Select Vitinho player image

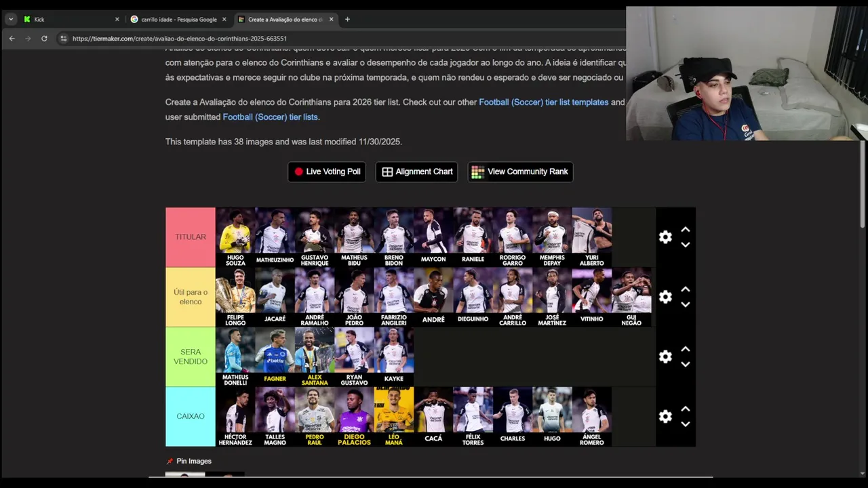coord(592,297)
